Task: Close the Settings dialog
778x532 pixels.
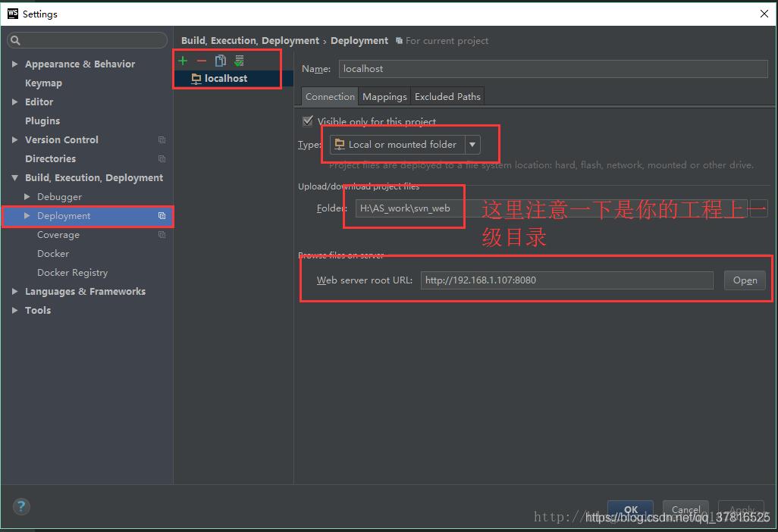Action: click(764, 14)
